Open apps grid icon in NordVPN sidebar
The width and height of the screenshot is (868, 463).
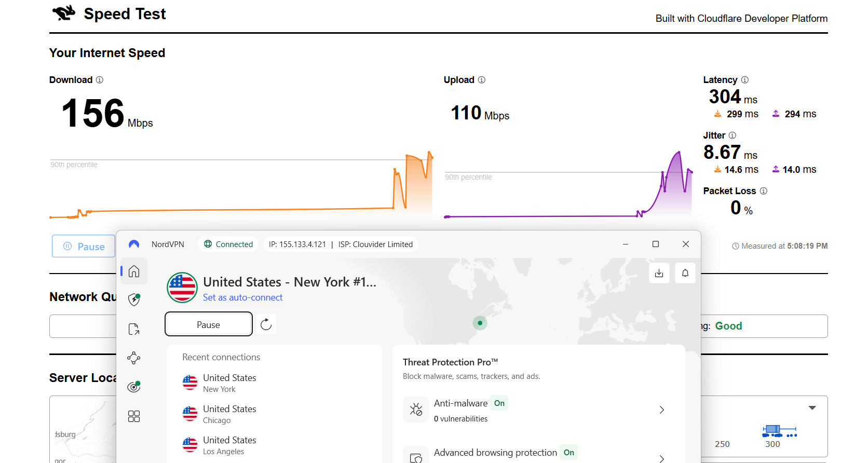coord(134,416)
